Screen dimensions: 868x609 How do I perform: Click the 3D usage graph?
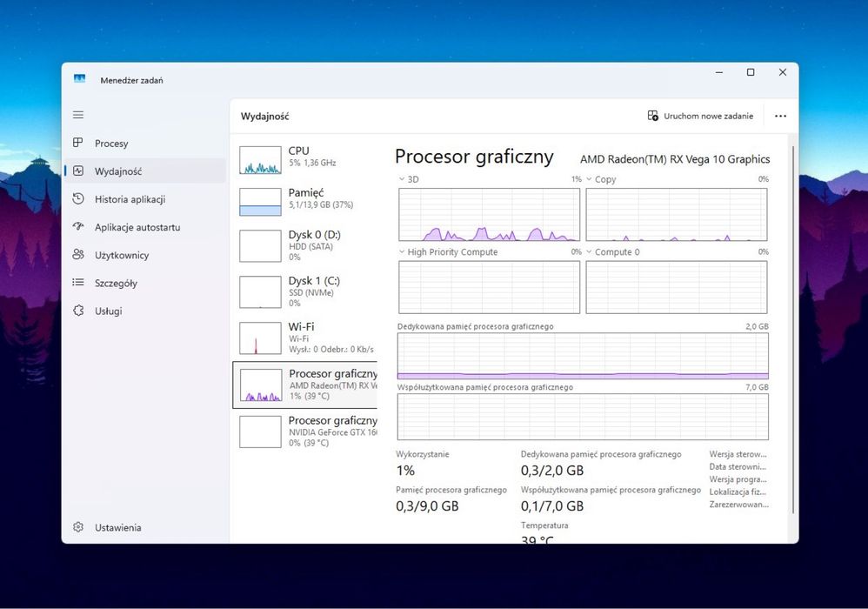coord(490,215)
